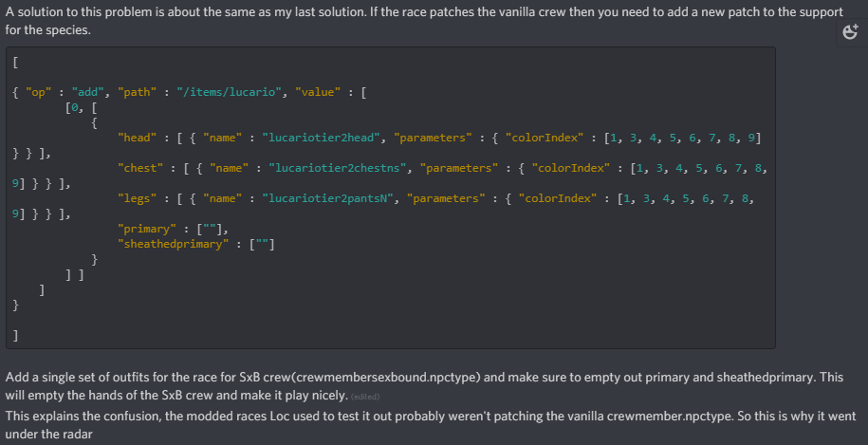Click the "value" key in code block

(x=317, y=92)
